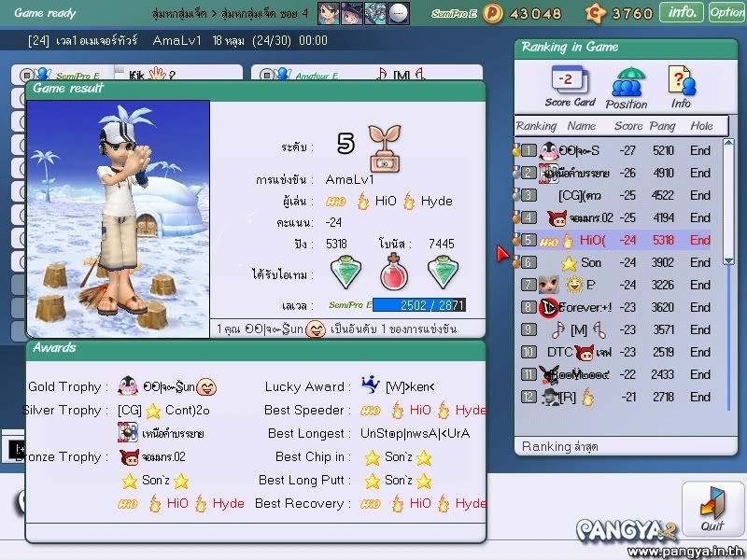Open the Position view in Ranking panel
The width and height of the screenshot is (747, 560).
[x=627, y=89]
